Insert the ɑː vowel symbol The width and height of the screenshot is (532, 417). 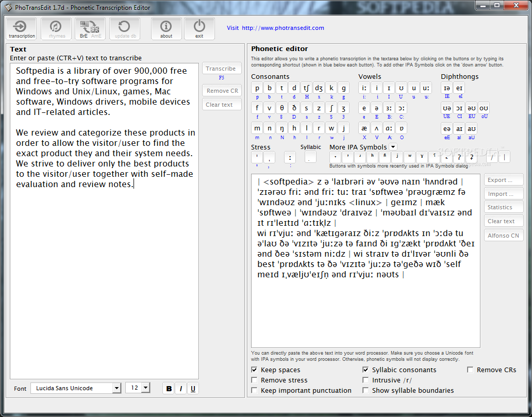click(389, 128)
